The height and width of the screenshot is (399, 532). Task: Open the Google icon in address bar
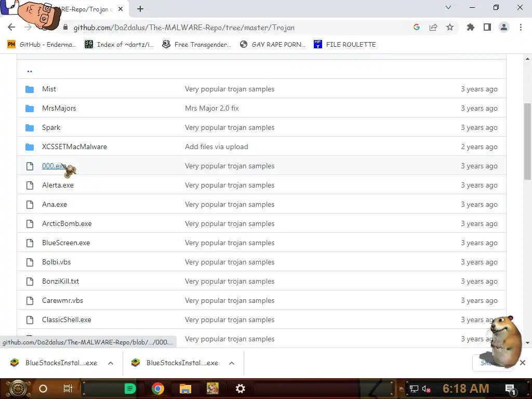click(x=416, y=27)
